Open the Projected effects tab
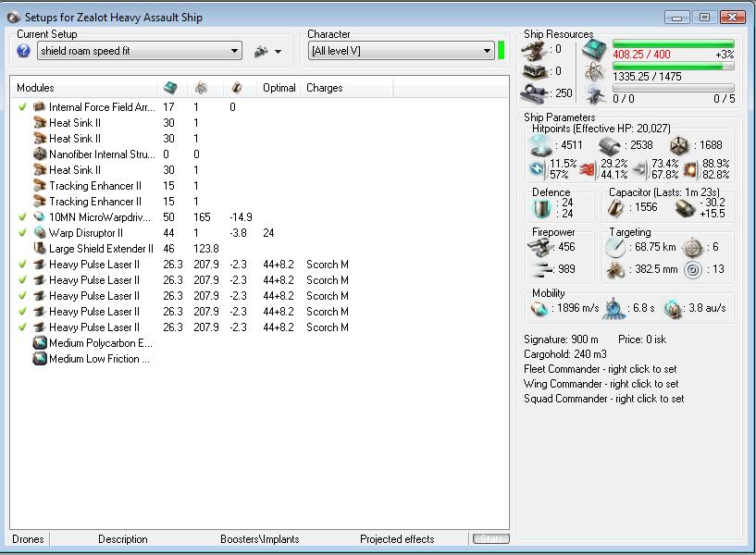 click(397, 539)
